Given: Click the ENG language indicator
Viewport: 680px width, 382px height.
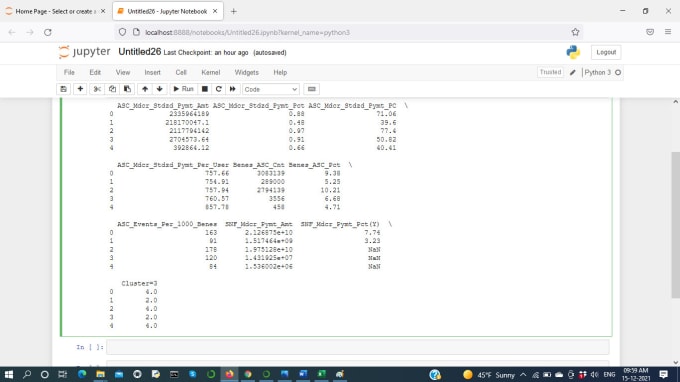Looking at the screenshot, I should tap(609, 375).
